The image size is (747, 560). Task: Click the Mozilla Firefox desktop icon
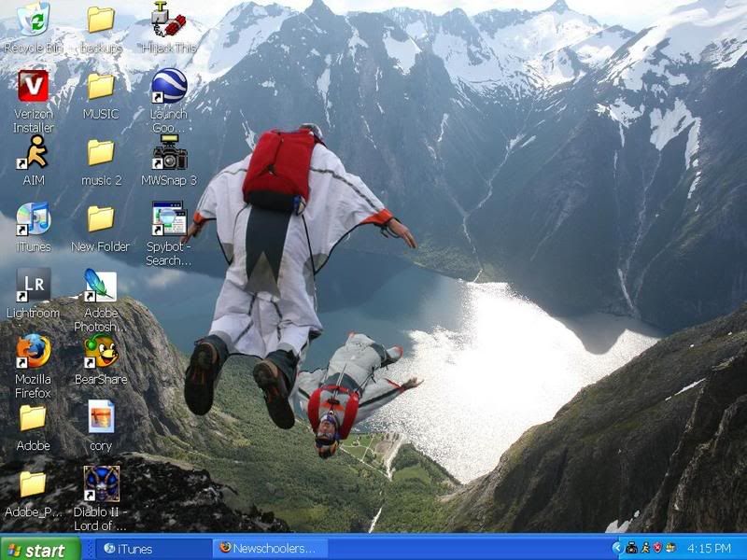pos(34,352)
